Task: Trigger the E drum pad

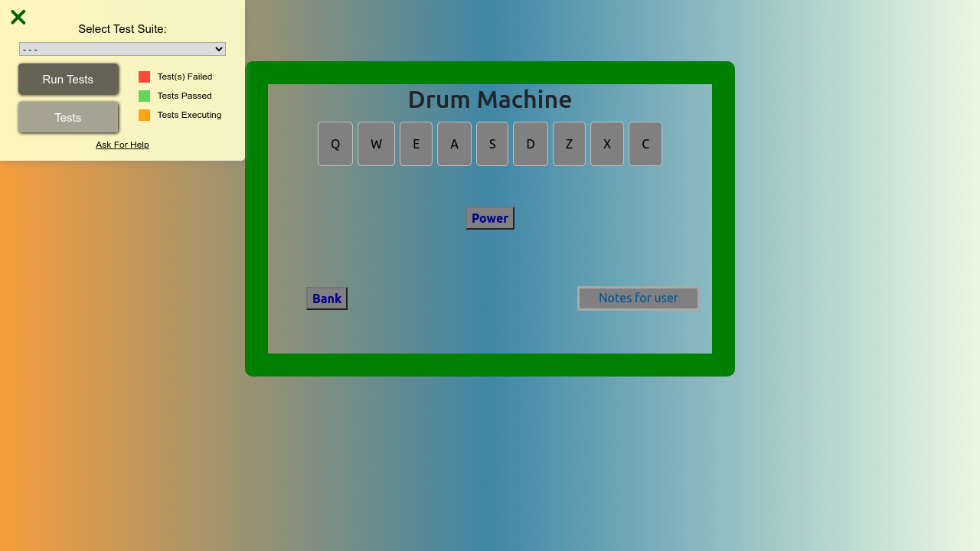Action: pyautogui.click(x=416, y=144)
